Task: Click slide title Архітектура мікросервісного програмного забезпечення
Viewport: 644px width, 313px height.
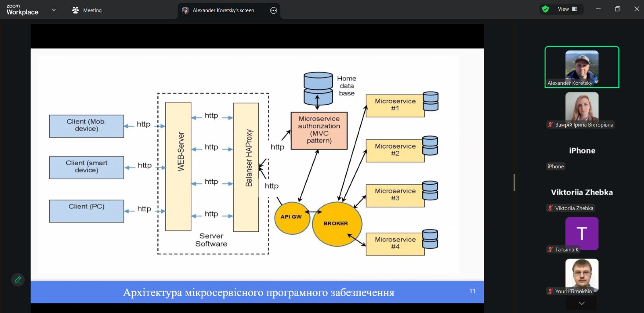Action: click(259, 292)
